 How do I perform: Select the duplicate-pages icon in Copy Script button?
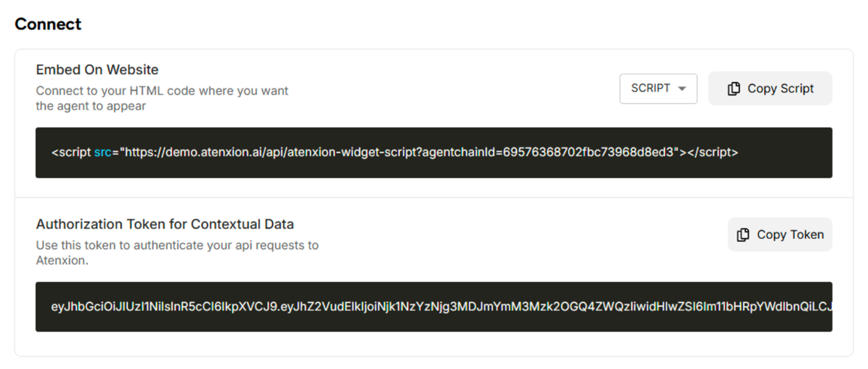click(734, 88)
